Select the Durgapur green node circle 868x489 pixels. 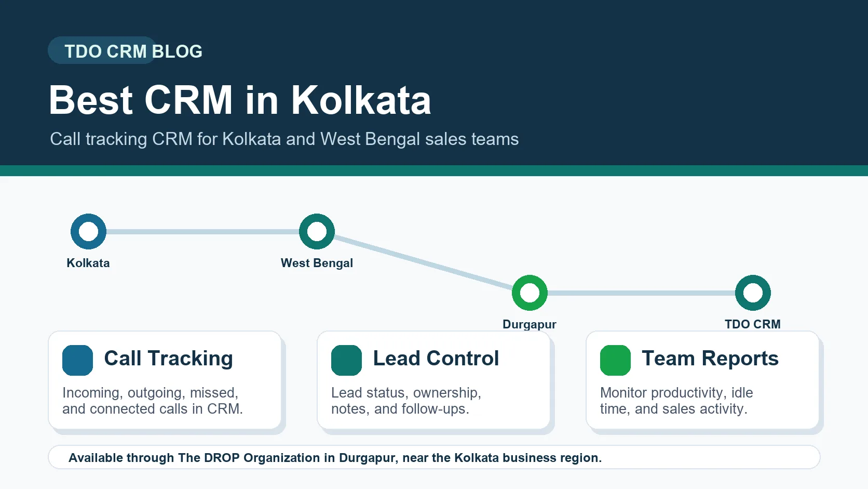(x=530, y=293)
